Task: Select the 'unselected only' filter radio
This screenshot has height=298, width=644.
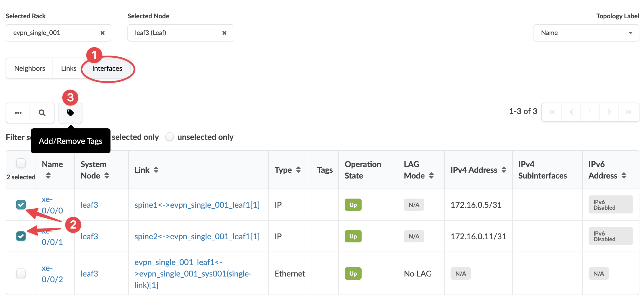Action: 170,137
